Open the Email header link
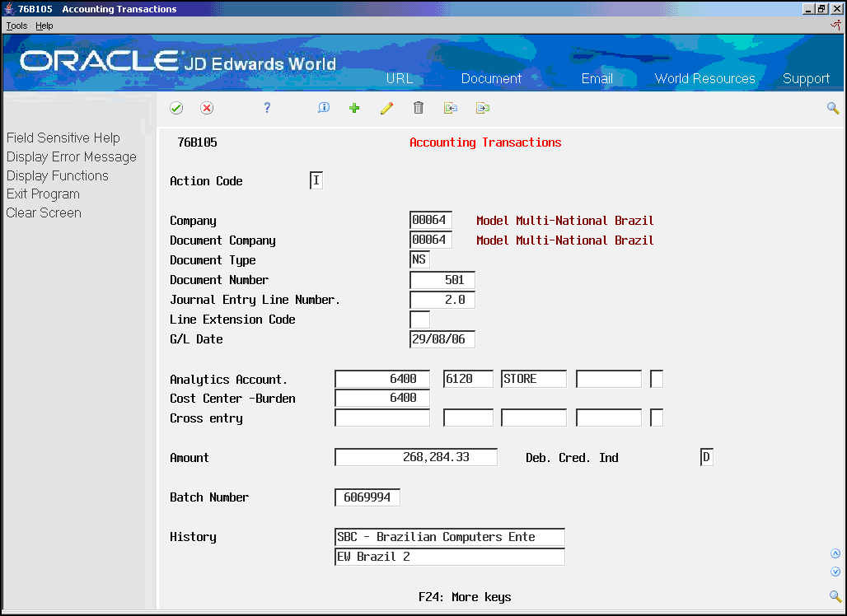847x616 pixels. click(x=597, y=78)
